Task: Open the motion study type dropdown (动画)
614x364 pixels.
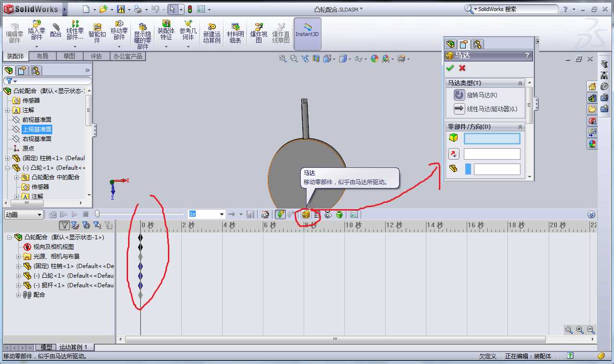Action: click(24, 214)
